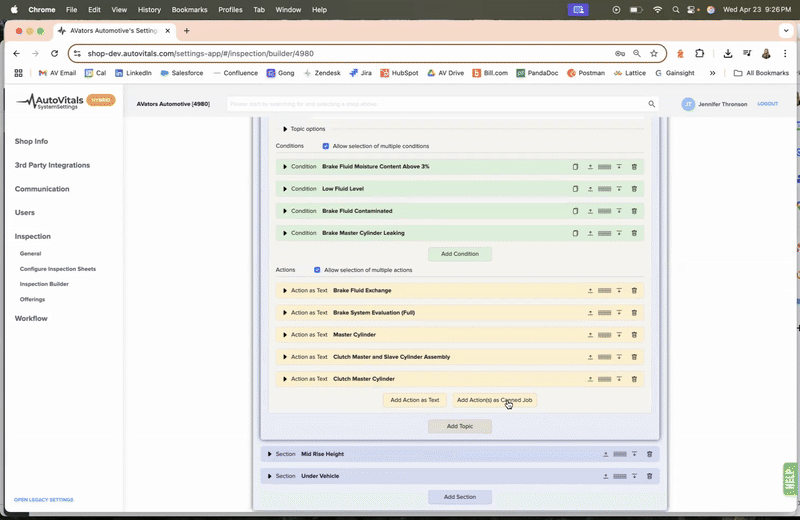Toggle Allow selection of multiple actions
The height and width of the screenshot is (520, 800).
317,270
